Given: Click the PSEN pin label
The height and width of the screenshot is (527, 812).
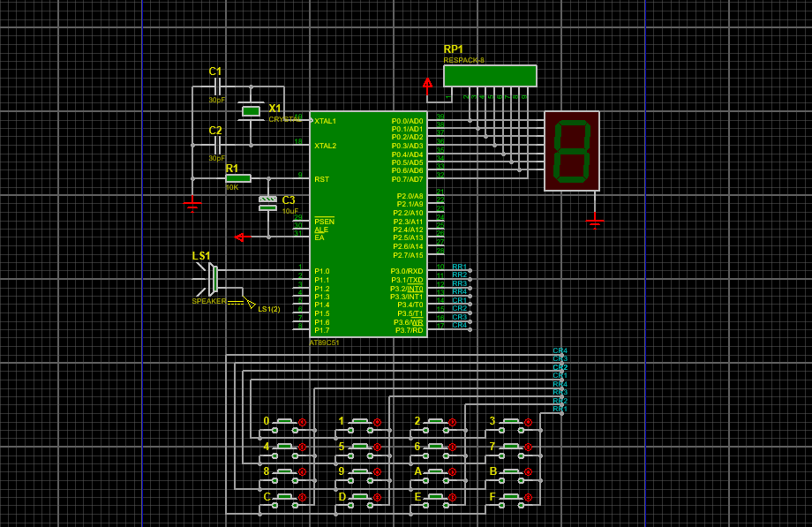Looking at the screenshot, I should click(x=324, y=222).
